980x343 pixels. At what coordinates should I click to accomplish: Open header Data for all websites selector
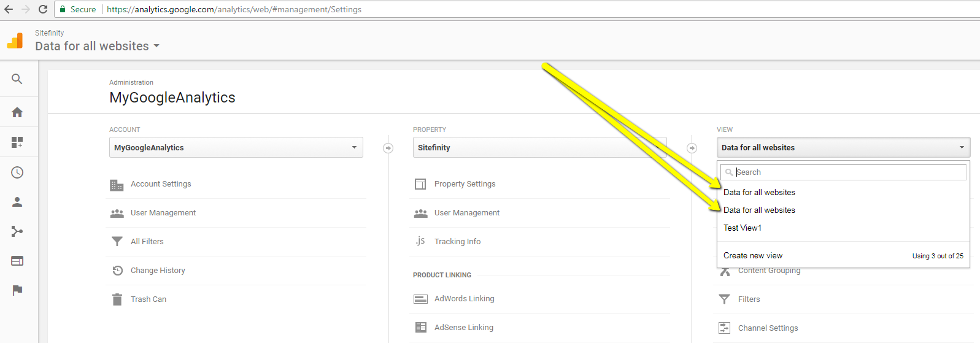[97, 46]
